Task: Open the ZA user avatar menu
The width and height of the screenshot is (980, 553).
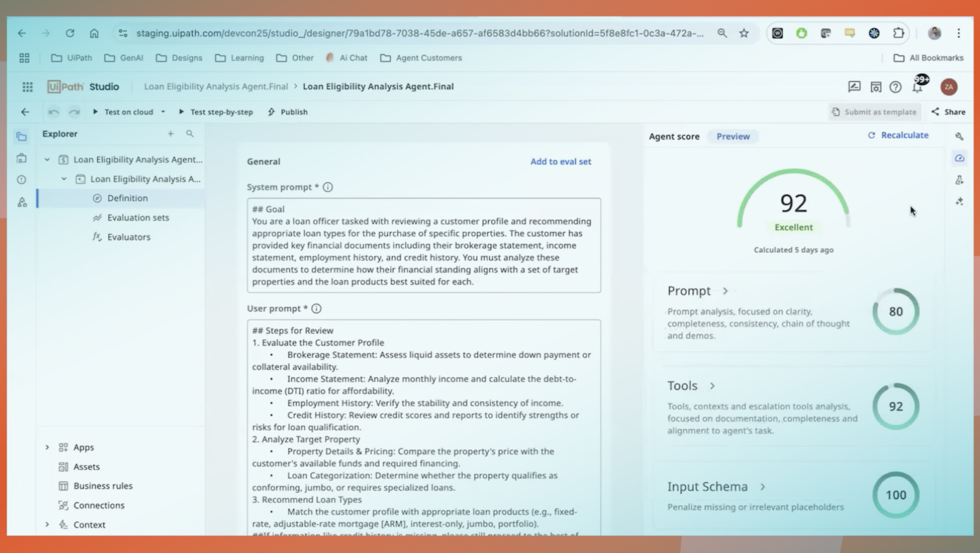Action: tap(949, 87)
